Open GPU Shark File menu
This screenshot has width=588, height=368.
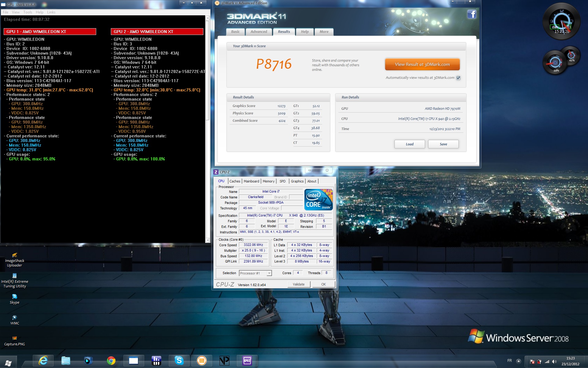tap(6, 12)
